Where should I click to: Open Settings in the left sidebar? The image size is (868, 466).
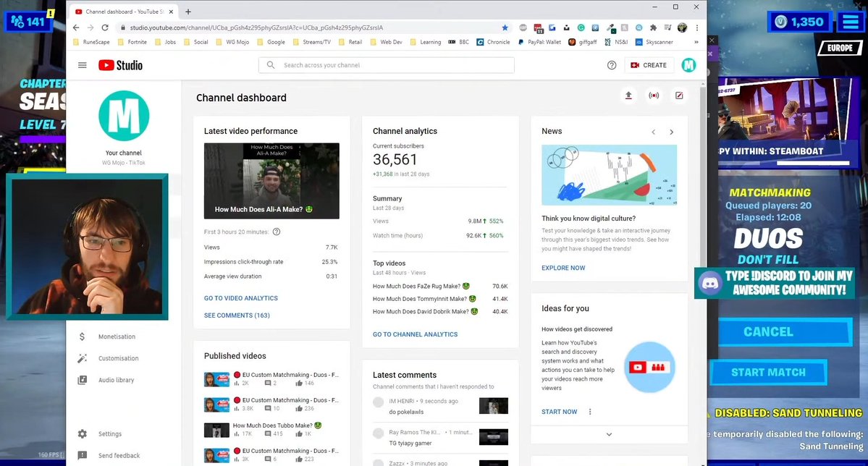(109, 434)
